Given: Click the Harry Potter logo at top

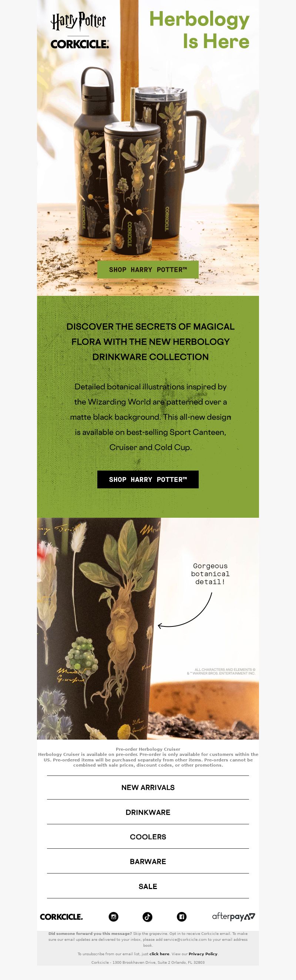Looking at the screenshot, I should point(78,21).
